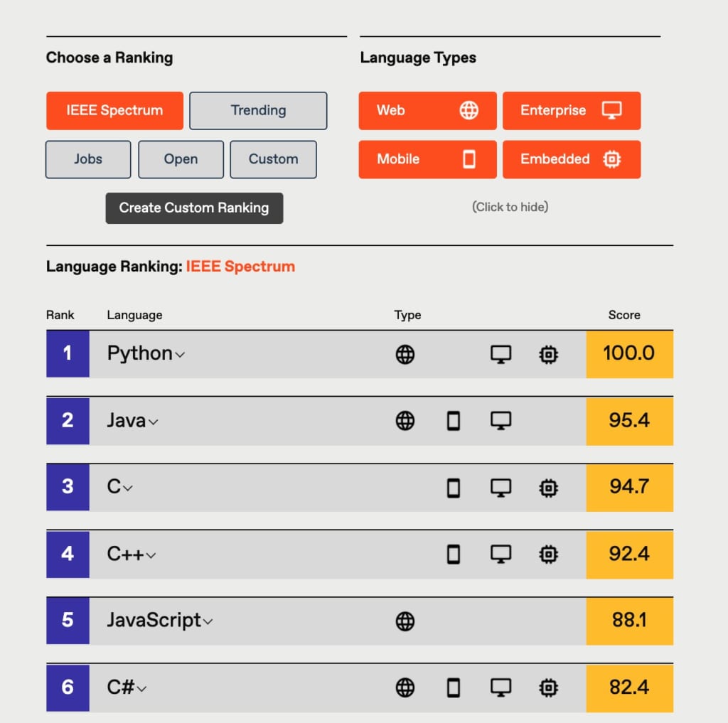Click the 82.4 score cell
The height and width of the screenshot is (723, 728).
tap(630, 687)
